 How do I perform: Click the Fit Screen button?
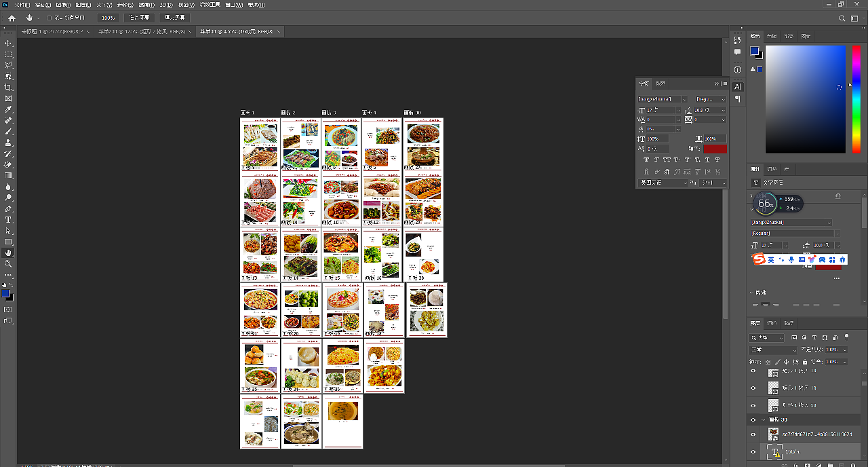(140, 18)
